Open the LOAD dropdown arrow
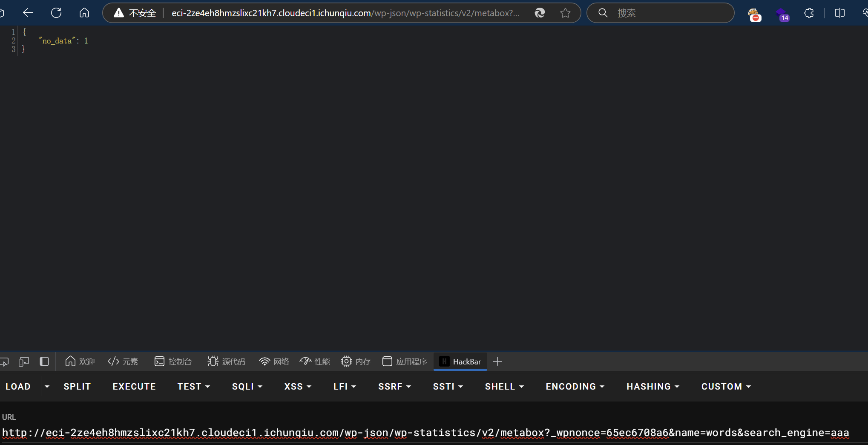 tap(47, 387)
